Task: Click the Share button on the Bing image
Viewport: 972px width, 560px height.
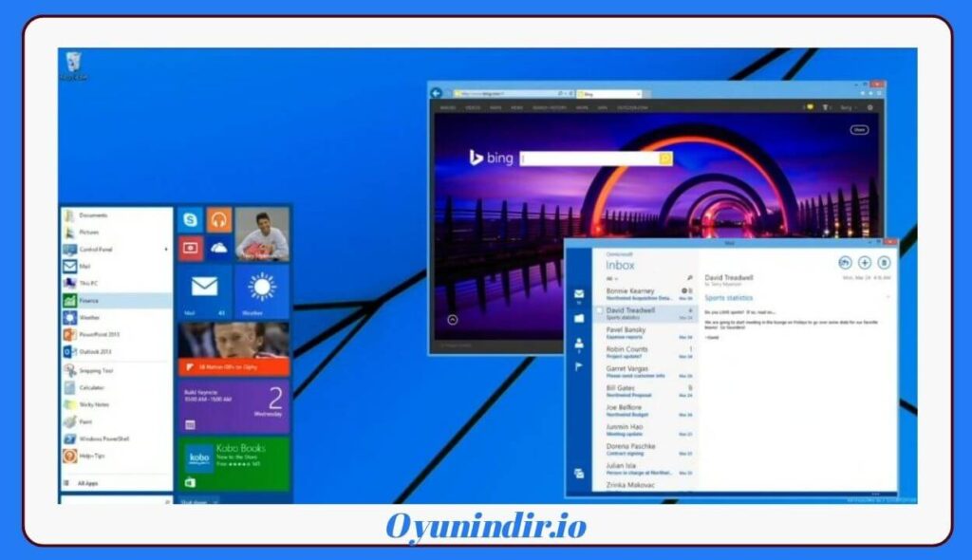Action: click(859, 130)
